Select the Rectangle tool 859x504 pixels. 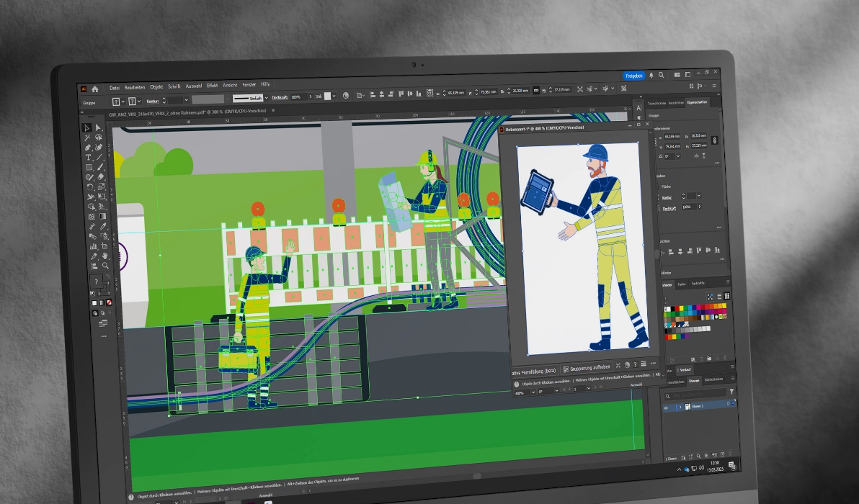[89, 168]
